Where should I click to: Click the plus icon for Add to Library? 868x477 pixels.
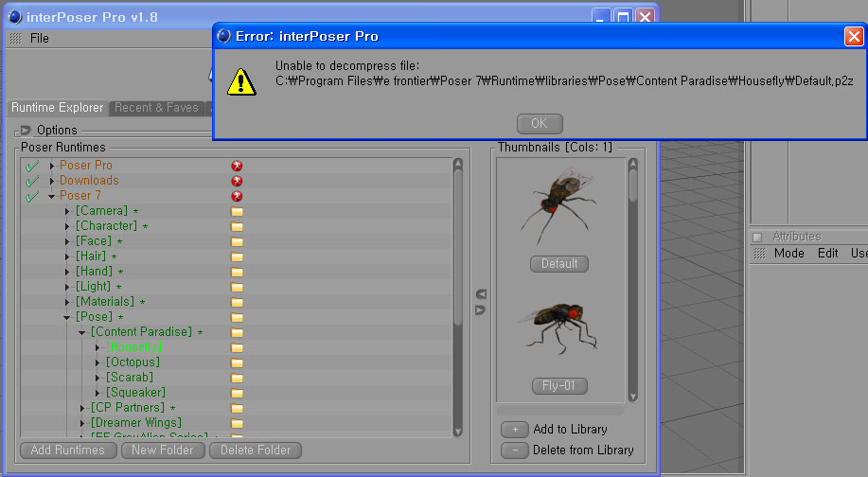[515, 430]
